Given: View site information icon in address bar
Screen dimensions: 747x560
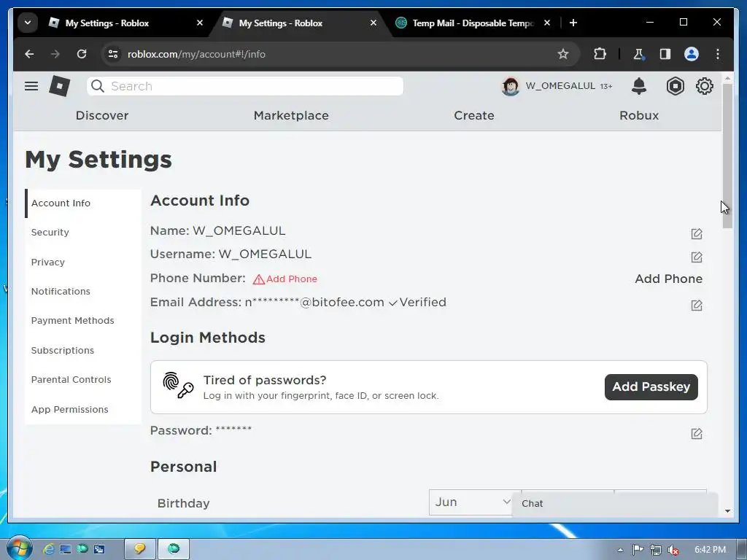Looking at the screenshot, I should (x=113, y=54).
